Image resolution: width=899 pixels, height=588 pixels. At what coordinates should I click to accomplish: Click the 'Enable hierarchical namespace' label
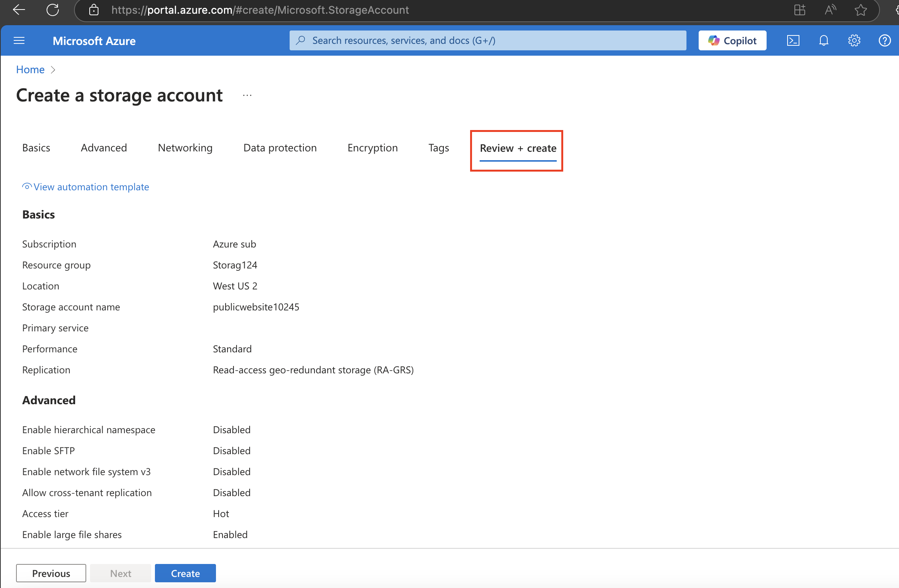coord(89,430)
